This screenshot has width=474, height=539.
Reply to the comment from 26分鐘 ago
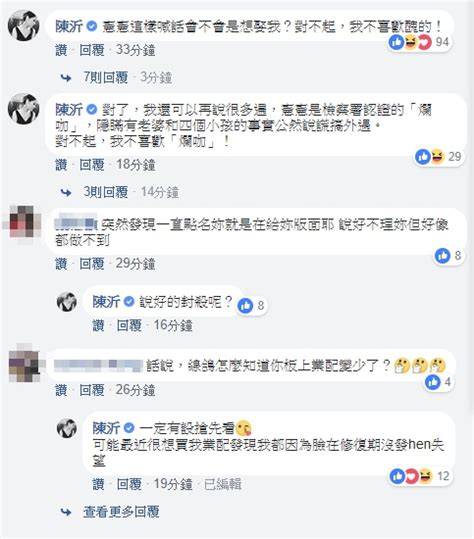click(x=92, y=390)
